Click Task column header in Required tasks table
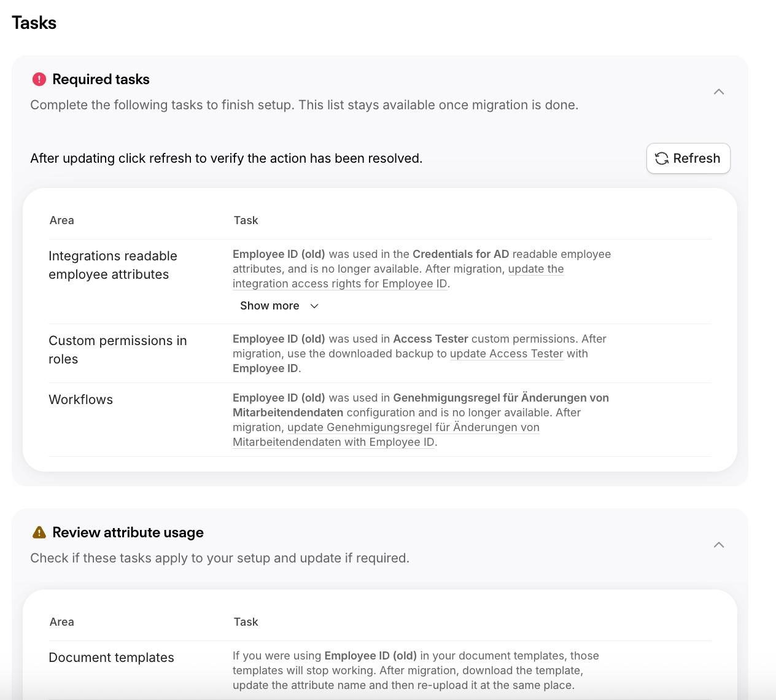Viewport: 776px width, 700px height. coord(246,220)
